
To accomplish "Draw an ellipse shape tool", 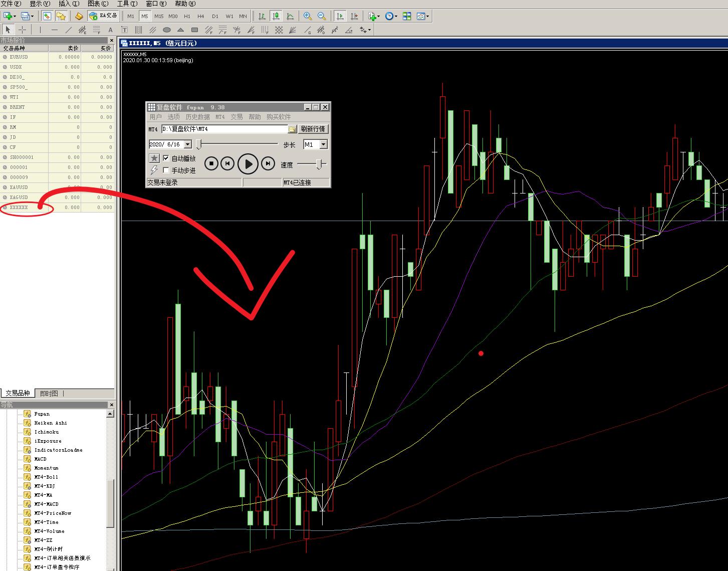I will click(x=167, y=30).
